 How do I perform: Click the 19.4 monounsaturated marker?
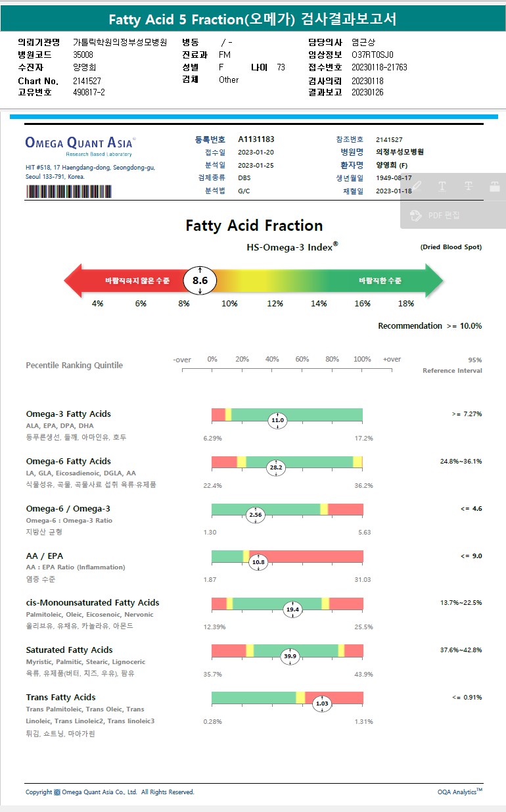(x=292, y=609)
